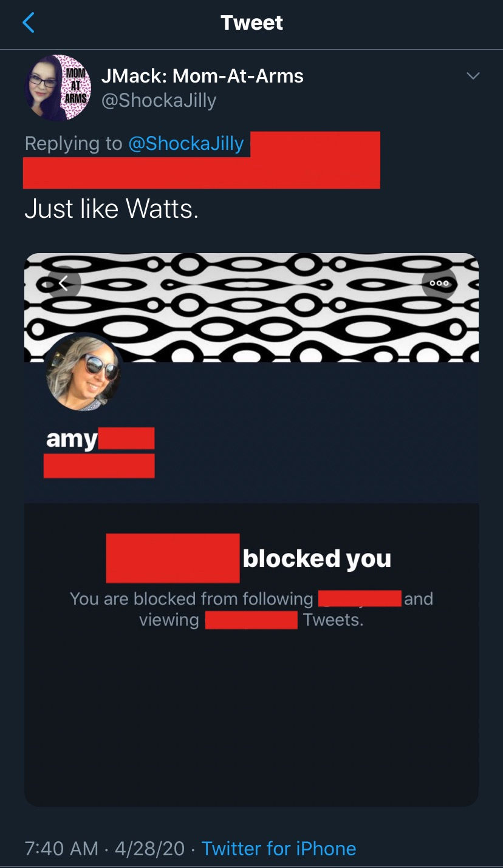Open the empty dark area of the attached screenshot
503x868 pixels.
[251, 716]
